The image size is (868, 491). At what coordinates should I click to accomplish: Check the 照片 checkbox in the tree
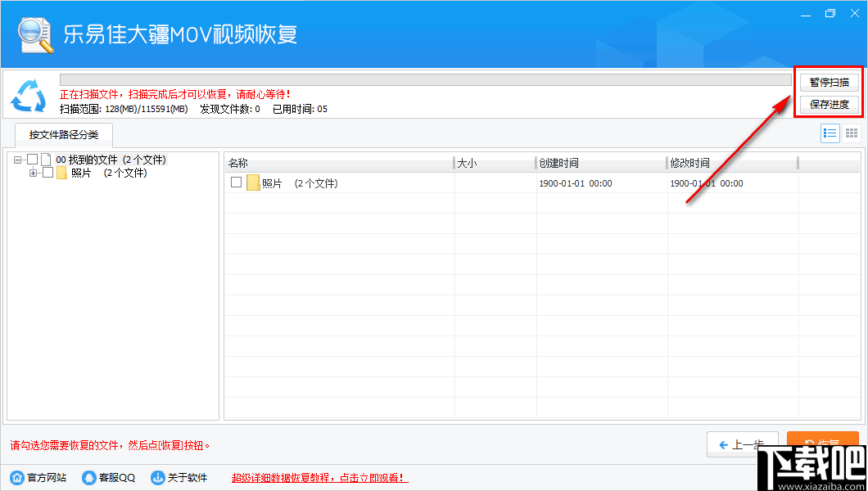47,173
